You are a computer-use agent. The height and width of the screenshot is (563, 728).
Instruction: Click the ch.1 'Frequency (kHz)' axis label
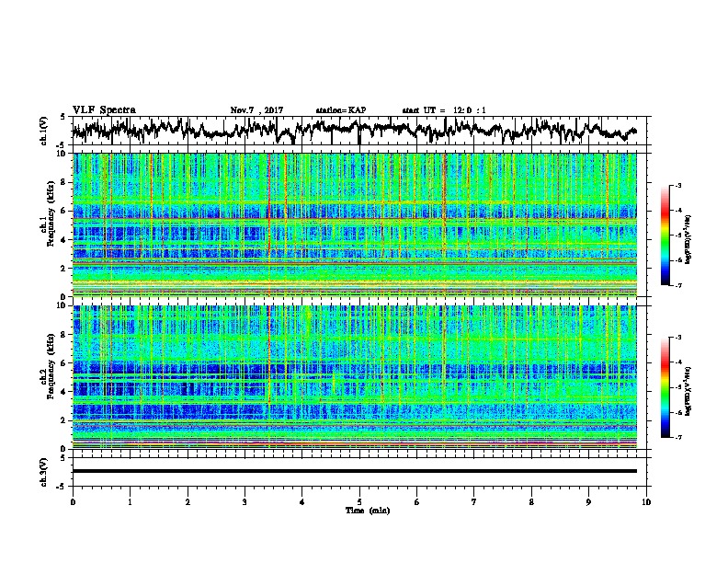[51, 214]
